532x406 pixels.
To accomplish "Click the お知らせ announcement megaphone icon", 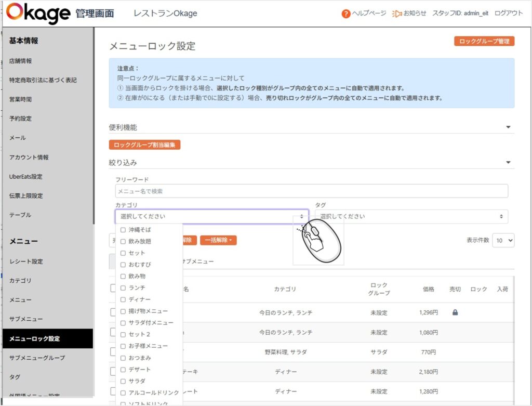I will (x=397, y=14).
